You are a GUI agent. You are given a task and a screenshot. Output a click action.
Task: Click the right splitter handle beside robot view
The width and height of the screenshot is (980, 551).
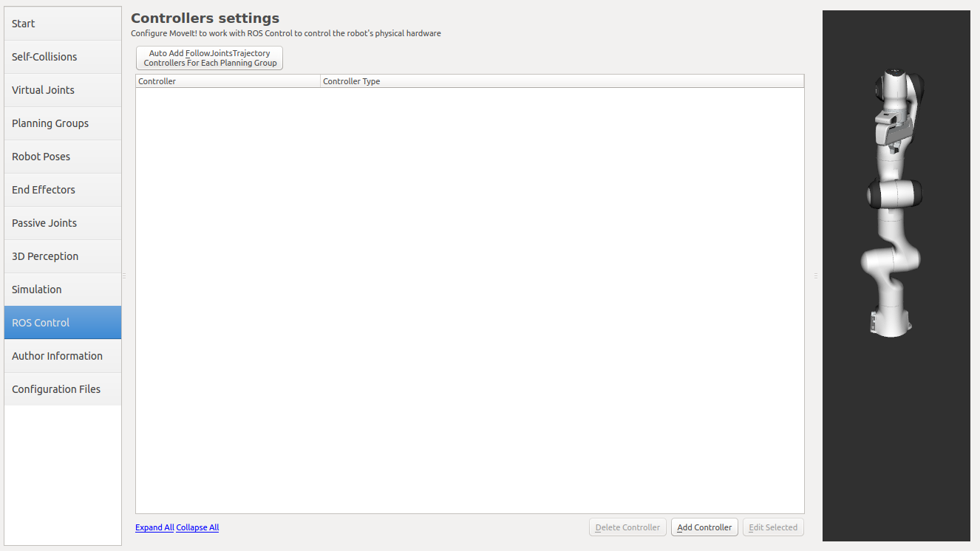click(x=816, y=275)
